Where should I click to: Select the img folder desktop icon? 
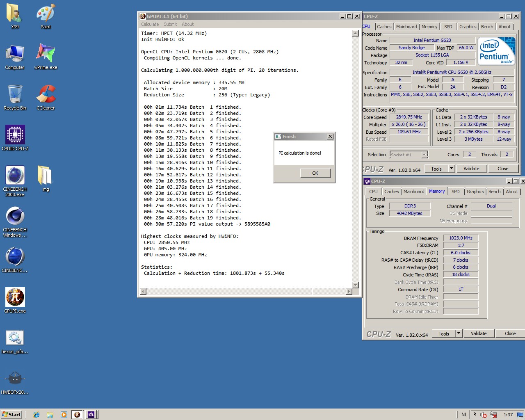coord(46,179)
